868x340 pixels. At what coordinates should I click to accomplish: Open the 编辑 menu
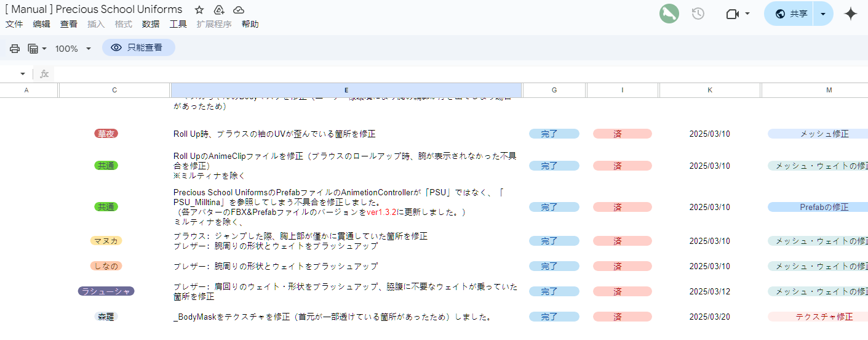[42, 24]
